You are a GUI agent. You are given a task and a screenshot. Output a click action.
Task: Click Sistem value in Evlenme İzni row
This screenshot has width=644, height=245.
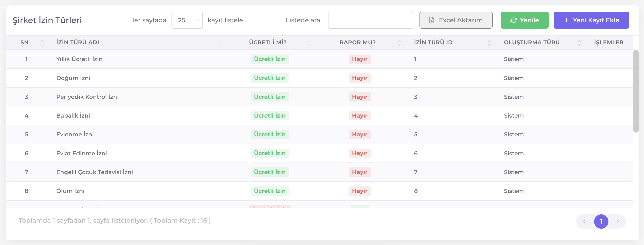pyautogui.click(x=513, y=134)
